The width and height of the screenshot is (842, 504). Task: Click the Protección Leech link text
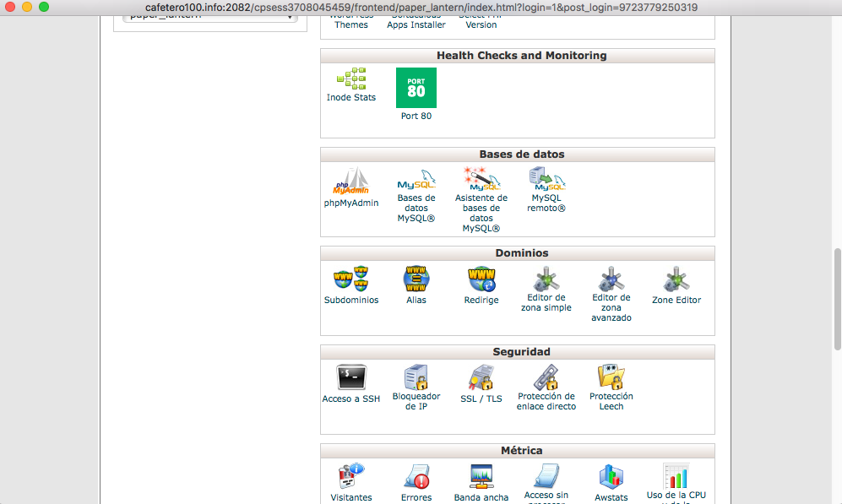[611, 402]
